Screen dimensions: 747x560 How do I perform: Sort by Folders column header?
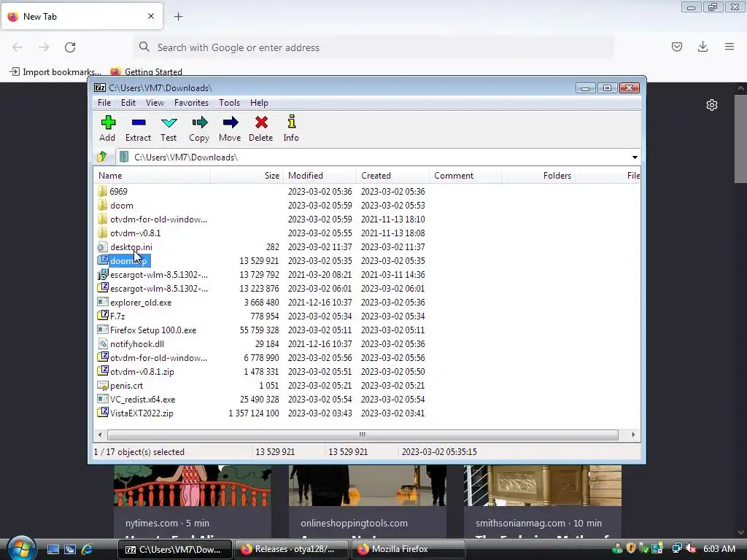point(538,176)
